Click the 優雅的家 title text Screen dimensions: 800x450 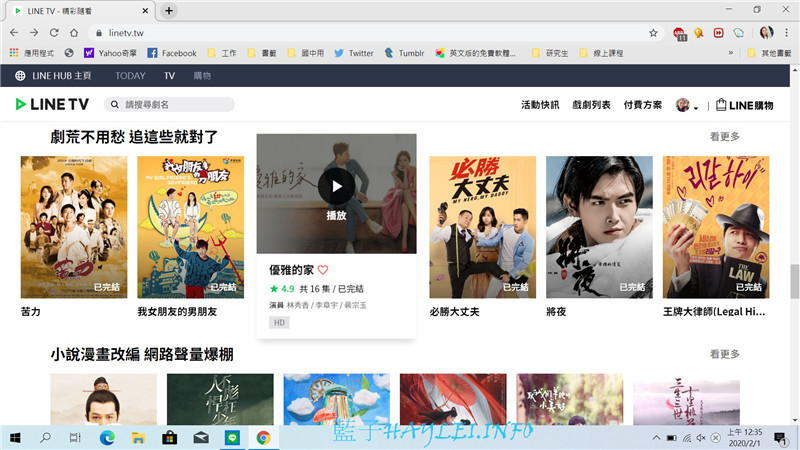pyautogui.click(x=291, y=270)
